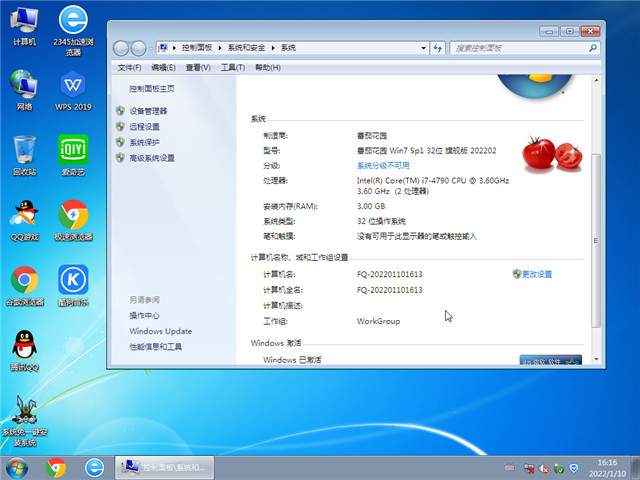Click computer name FQ-202201101613 next to 计算机名
640x480 pixels.
click(390, 274)
